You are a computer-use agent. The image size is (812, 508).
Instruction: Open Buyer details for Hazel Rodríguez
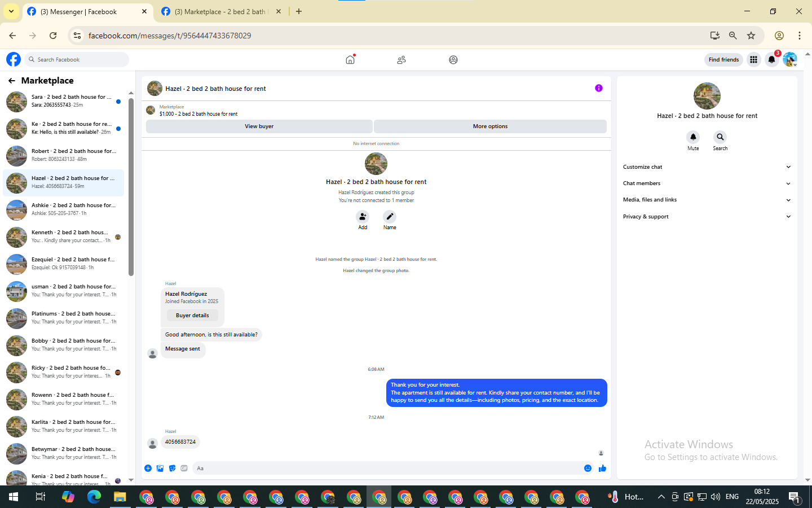(192, 316)
